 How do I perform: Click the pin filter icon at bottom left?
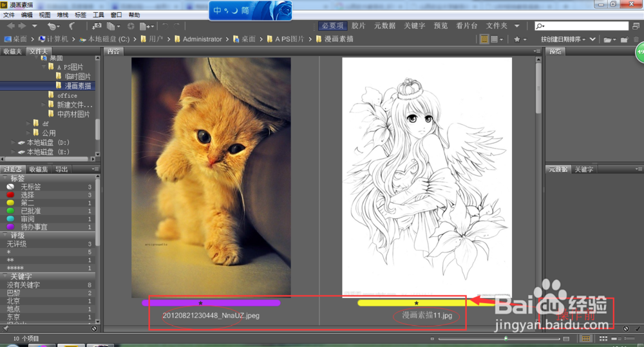(x=6, y=328)
